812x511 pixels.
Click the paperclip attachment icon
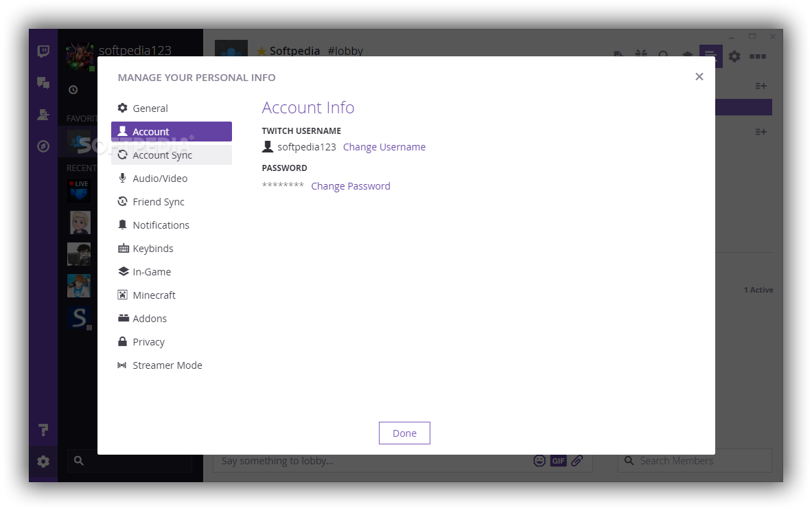tap(577, 460)
